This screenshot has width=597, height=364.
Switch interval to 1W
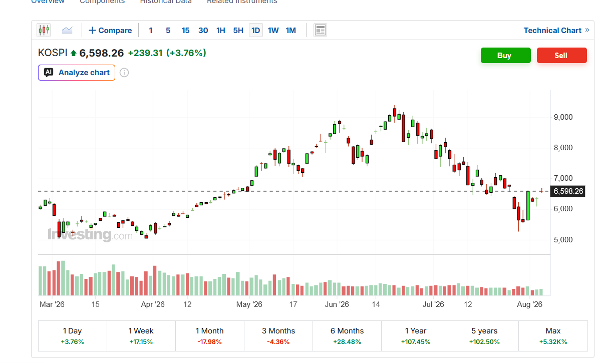coord(273,31)
